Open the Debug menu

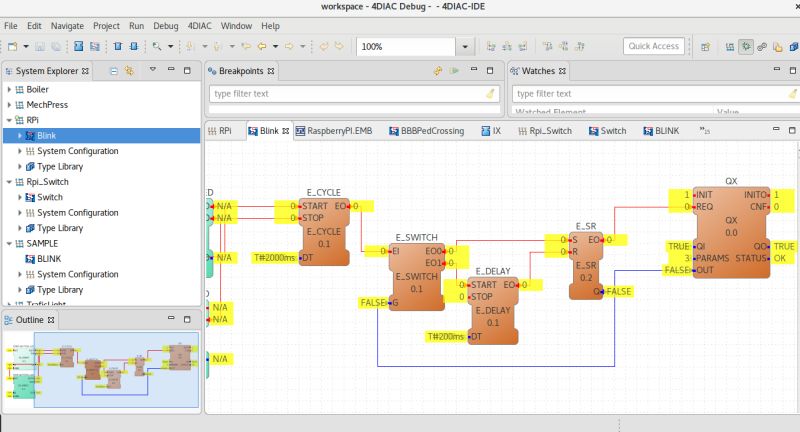(x=166, y=26)
